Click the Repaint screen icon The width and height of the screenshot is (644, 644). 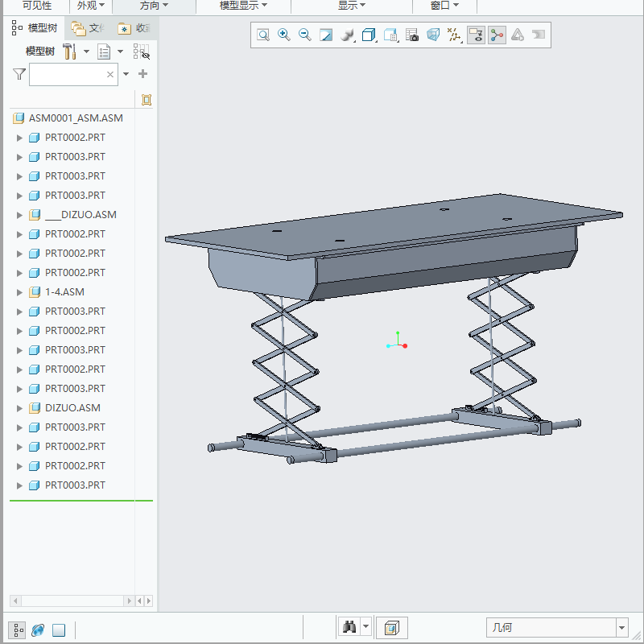click(x=326, y=35)
